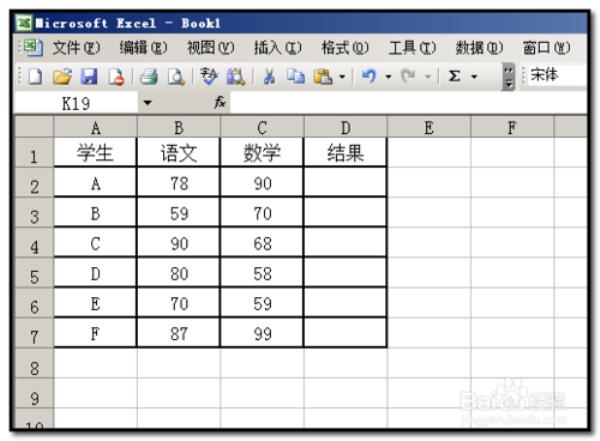
Task: Click the Cut scissors icon
Action: coord(268,76)
